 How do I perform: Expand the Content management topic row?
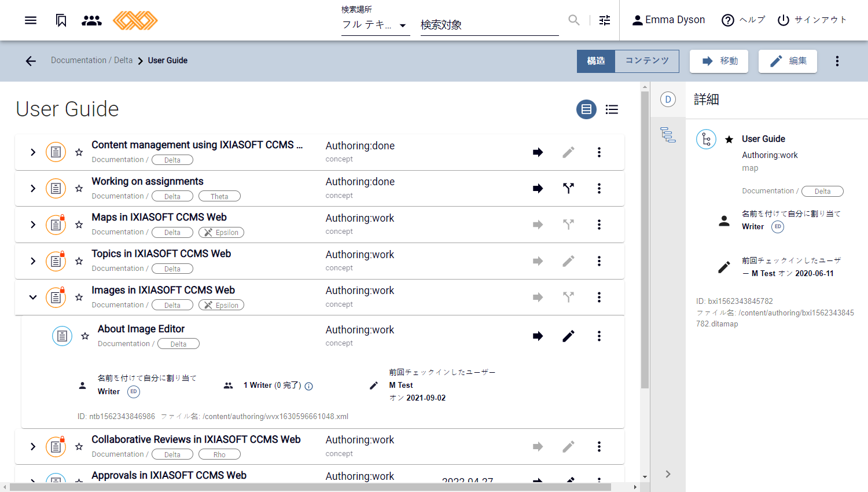[33, 152]
